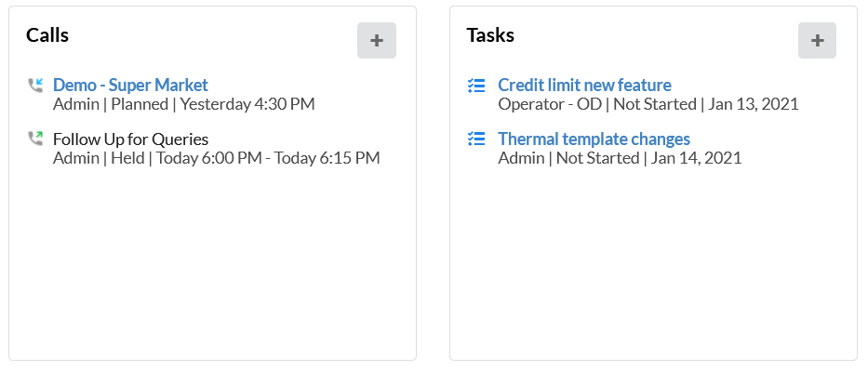Open the Credit limit new feature task
The width and height of the screenshot is (868, 371).
pos(584,86)
